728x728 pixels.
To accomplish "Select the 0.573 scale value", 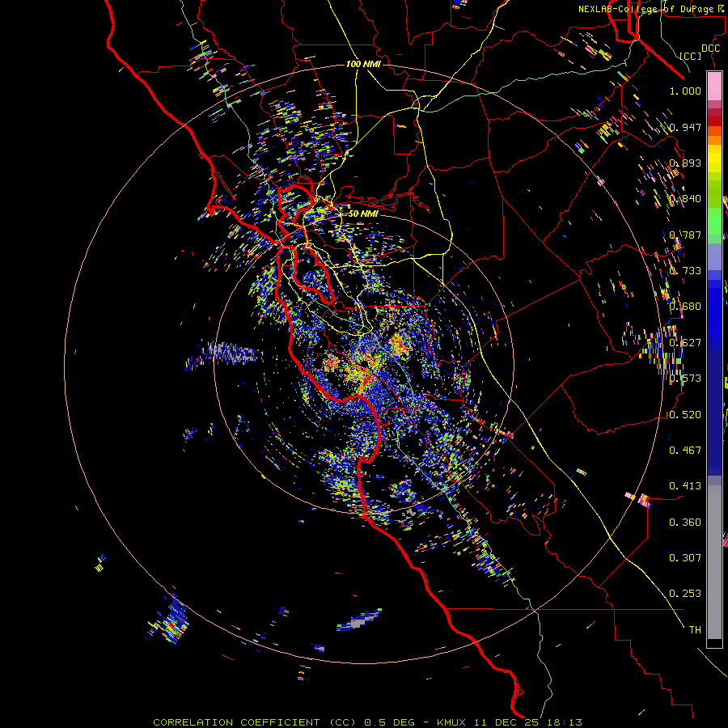I will (685, 379).
